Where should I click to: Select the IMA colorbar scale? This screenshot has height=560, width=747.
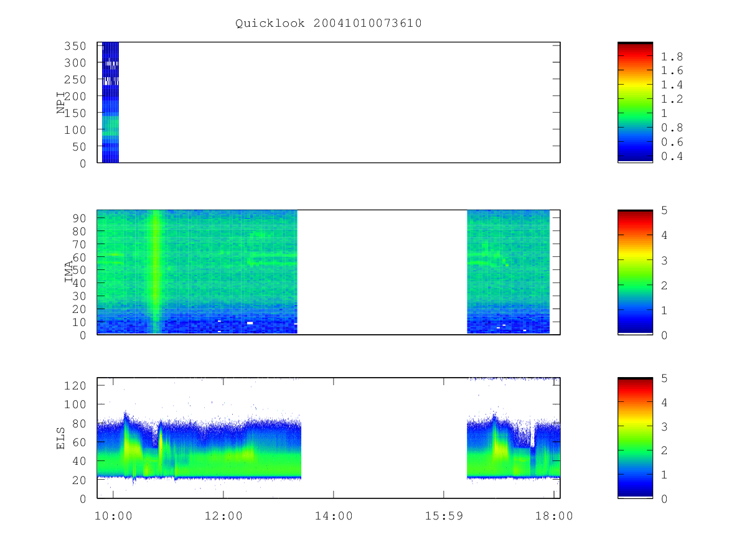tap(635, 272)
